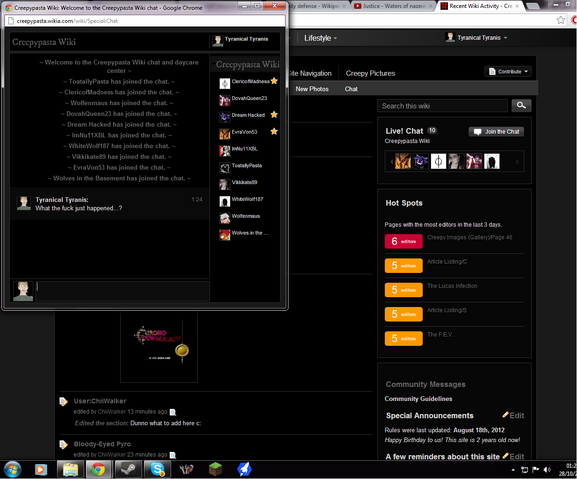Open the Contribute dropdown button
The height and width of the screenshot is (479, 577).
[x=508, y=71]
